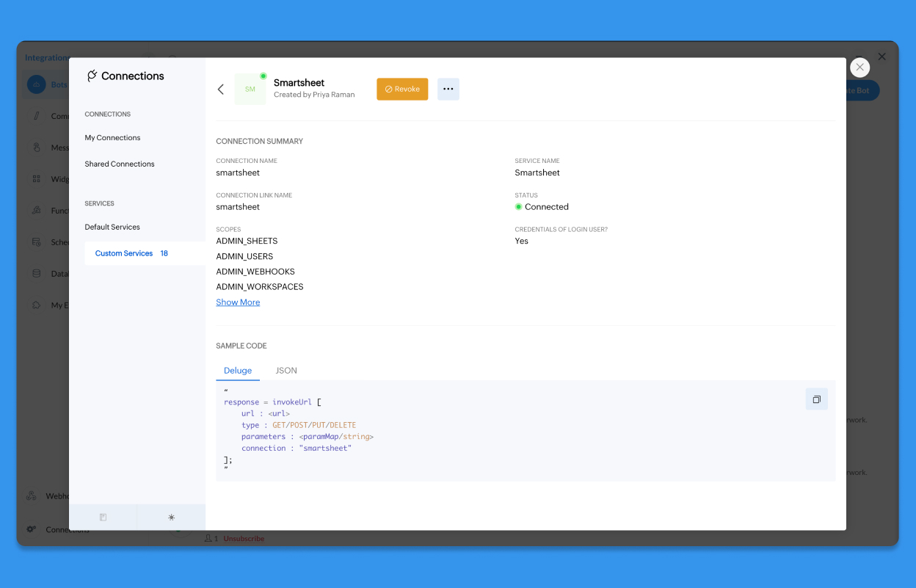Go back using the left arrow
The image size is (916, 588).
pyautogui.click(x=221, y=89)
